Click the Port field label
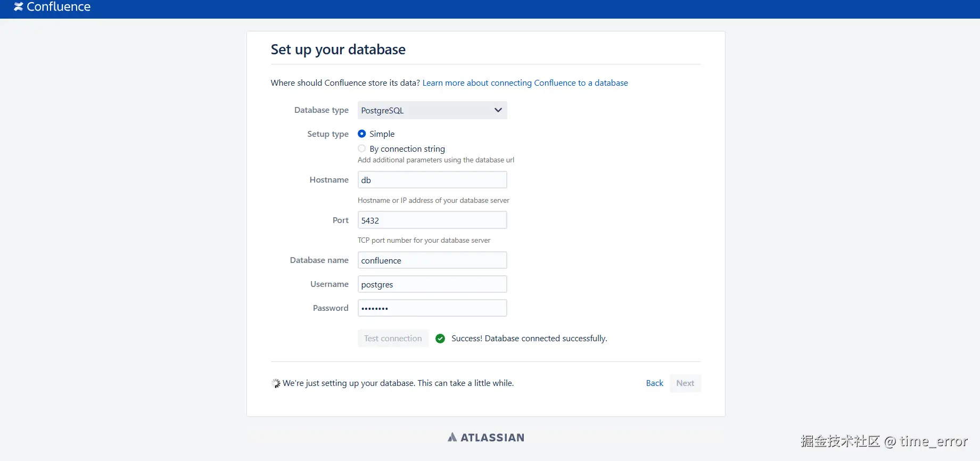Image resolution: width=980 pixels, height=461 pixels. click(x=341, y=220)
